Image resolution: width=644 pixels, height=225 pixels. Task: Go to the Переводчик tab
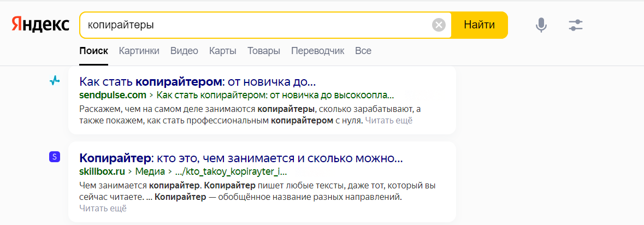pos(317,51)
